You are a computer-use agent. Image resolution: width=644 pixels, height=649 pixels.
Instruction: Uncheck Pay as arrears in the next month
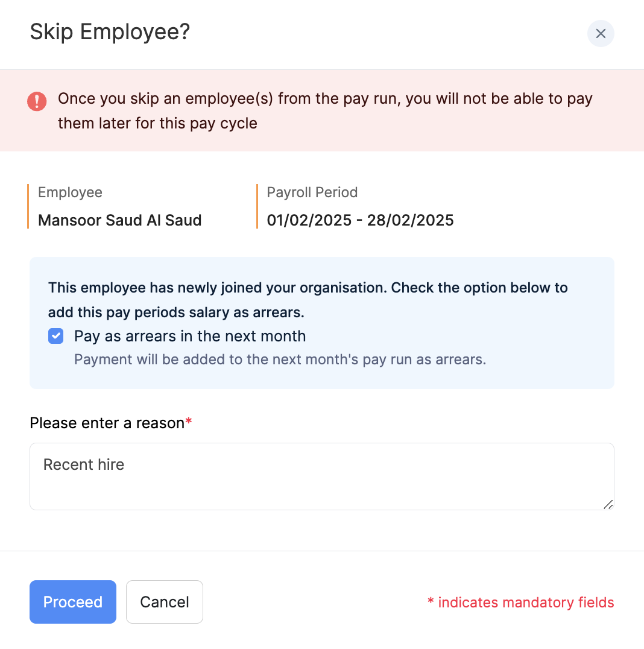pyautogui.click(x=55, y=336)
